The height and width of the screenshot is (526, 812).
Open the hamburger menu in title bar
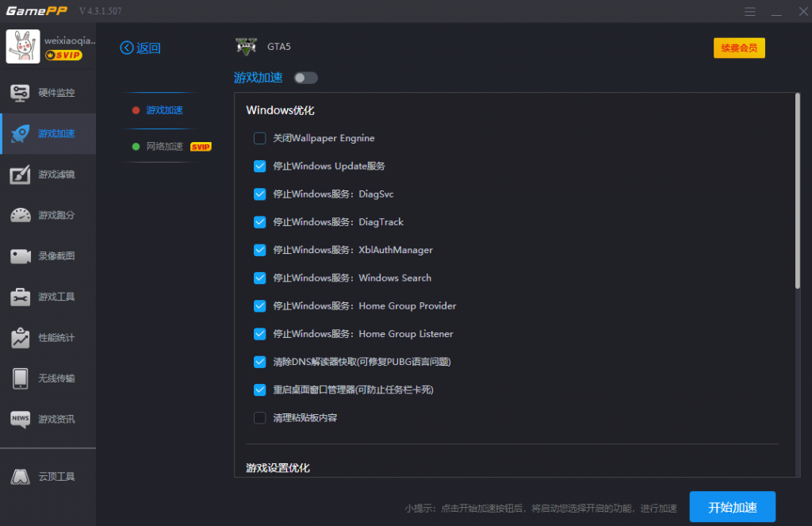750,11
